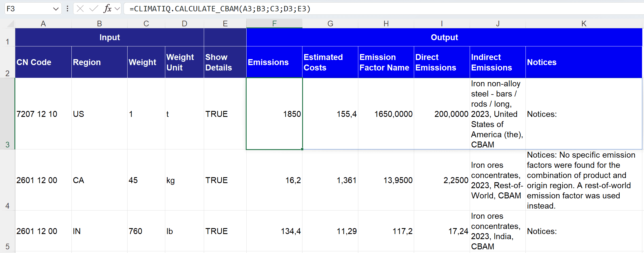644x253 pixels.
Task: Select column J header
Action: (x=497, y=23)
